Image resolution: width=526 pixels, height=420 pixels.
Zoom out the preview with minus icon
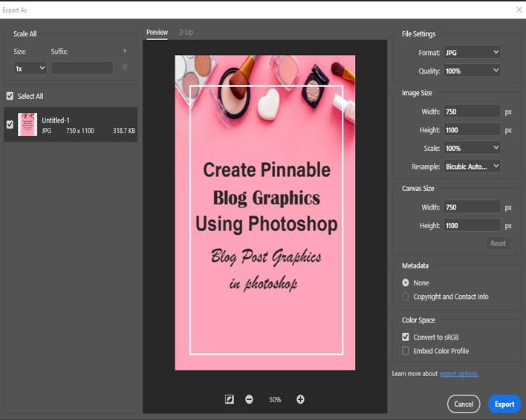click(249, 399)
